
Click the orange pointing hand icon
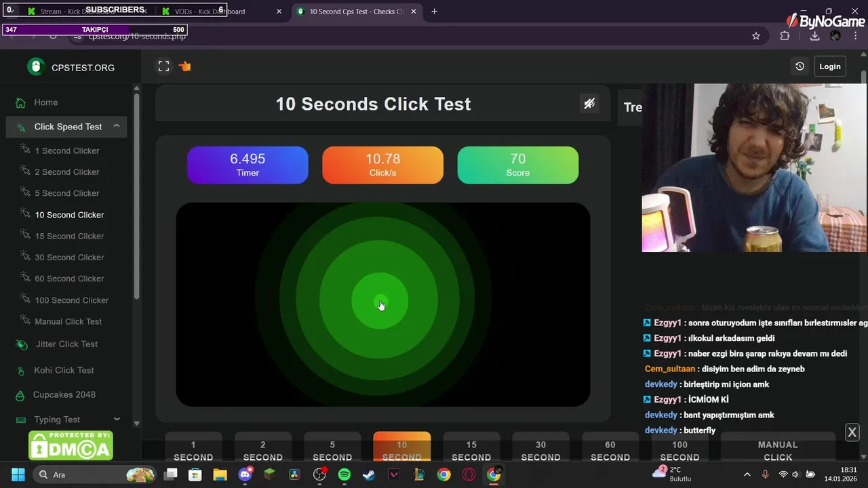coord(184,66)
